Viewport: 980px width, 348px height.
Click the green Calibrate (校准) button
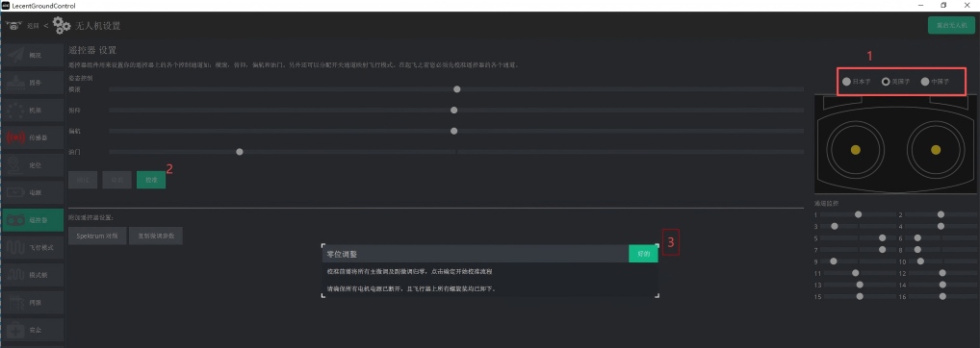(x=151, y=180)
